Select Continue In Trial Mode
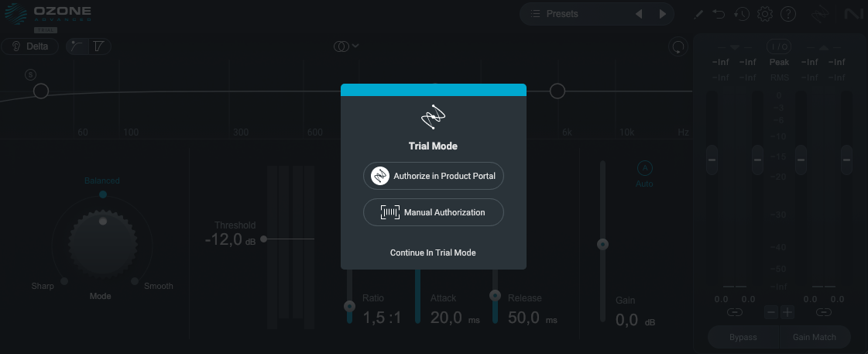Viewport: 868px width, 354px height. tap(433, 253)
